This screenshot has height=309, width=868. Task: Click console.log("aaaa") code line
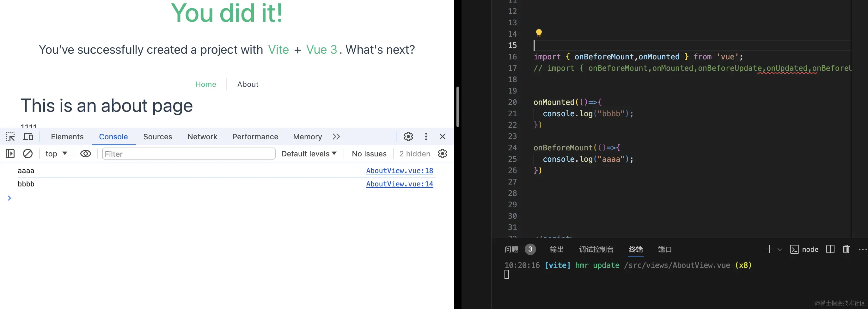coord(588,159)
